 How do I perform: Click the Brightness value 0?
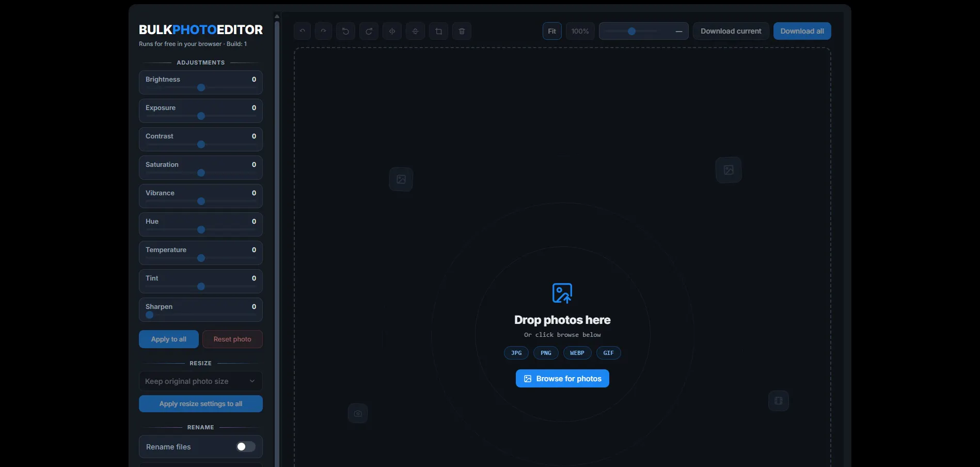pyautogui.click(x=254, y=80)
